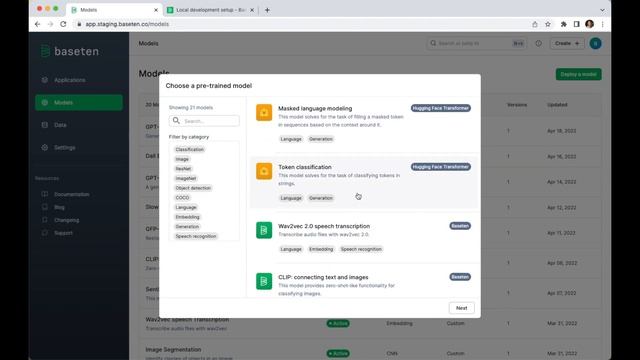Click the help icon in the header
This screenshot has height=360, width=640.
pos(538,43)
